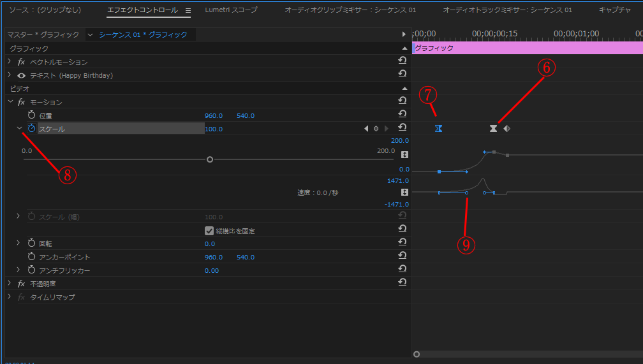Toggle animation stopwatch for アンカーポイント
This screenshot has width=643, height=364.
click(32, 256)
